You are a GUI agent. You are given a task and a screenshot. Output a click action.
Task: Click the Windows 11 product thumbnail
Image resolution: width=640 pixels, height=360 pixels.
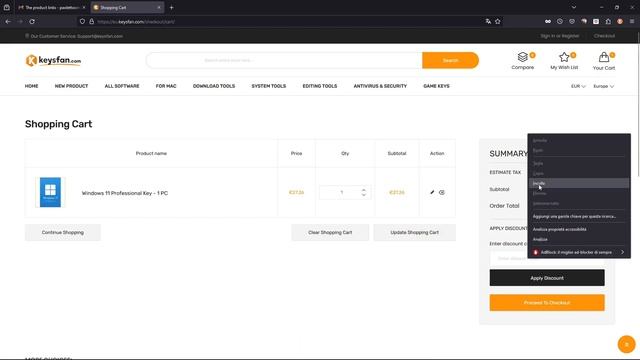[x=50, y=192]
